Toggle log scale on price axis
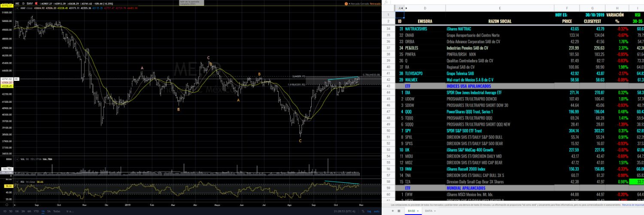The height and width of the screenshot is (215, 644). [369, 211]
